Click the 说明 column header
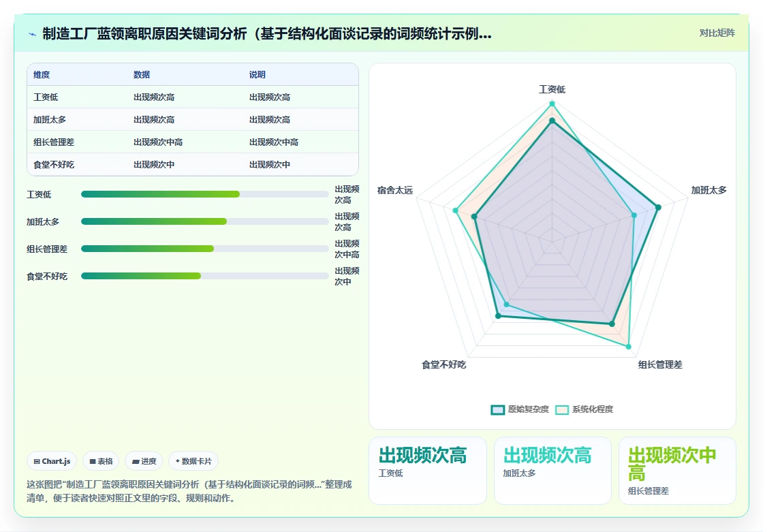This screenshot has width=763, height=532. point(258,74)
